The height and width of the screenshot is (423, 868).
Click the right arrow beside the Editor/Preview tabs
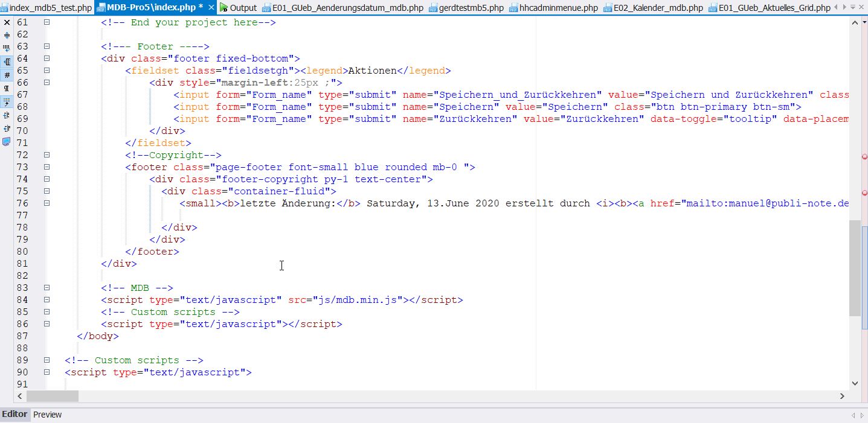[862, 415]
